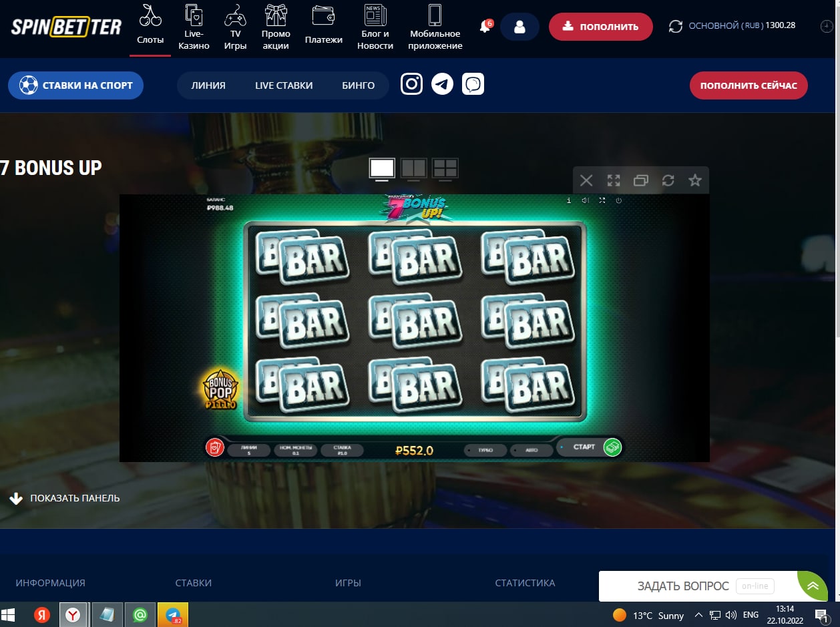This screenshot has height=627, width=840.
Task: Click the 7 Bonus Up game title
Action: click(51, 168)
